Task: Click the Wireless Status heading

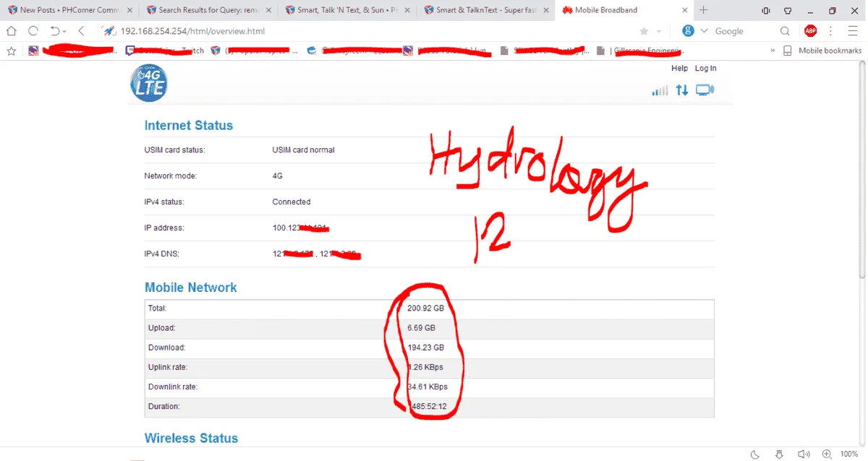Action: 191,438
